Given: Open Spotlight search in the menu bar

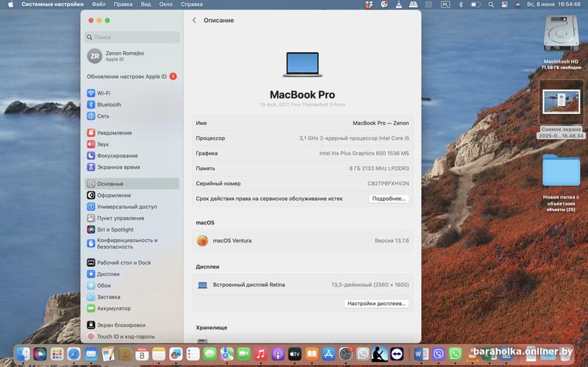Looking at the screenshot, I should (x=491, y=4).
